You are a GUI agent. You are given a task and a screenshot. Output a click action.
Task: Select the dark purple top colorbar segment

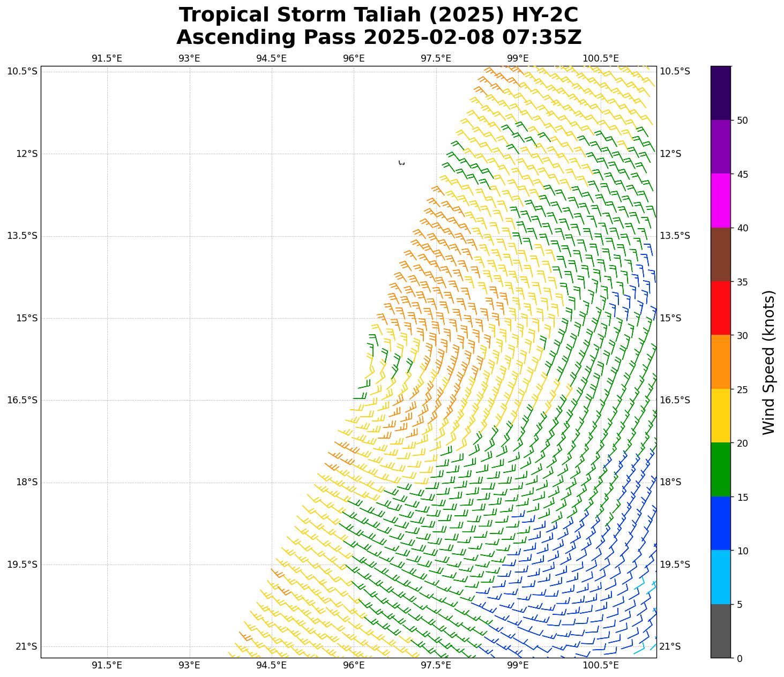(x=720, y=93)
